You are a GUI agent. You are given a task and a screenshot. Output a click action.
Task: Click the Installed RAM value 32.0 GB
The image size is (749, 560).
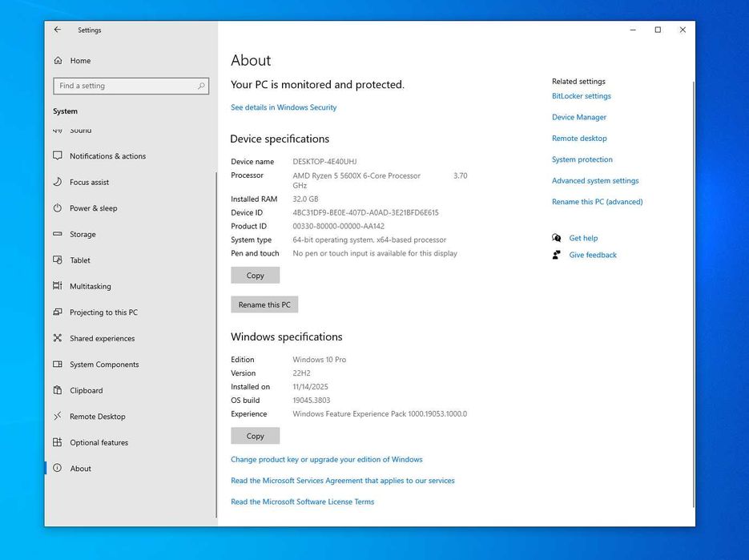click(305, 199)
